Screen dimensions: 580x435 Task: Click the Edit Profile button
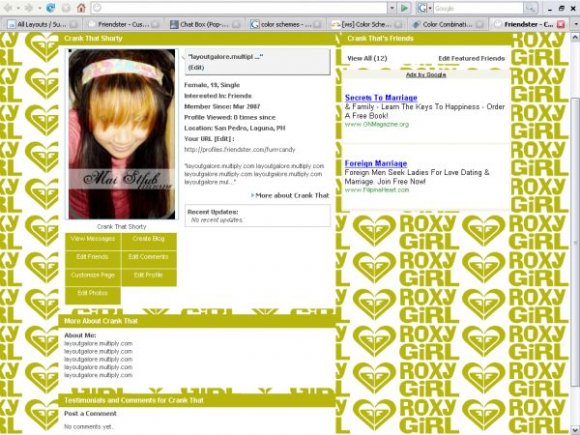click(x=149, y=276)
